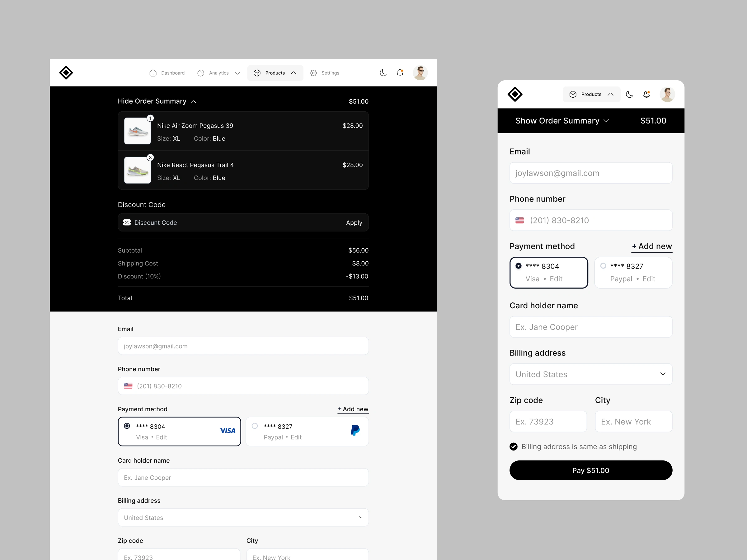Click the US flag in mobile phone field
747x560 pixels.
coord(520,220)
